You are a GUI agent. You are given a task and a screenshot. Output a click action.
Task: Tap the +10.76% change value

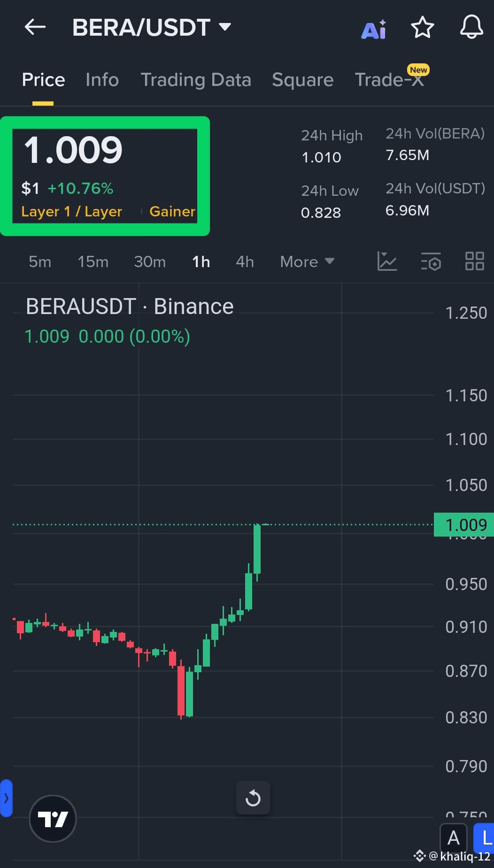coord(81,189)
